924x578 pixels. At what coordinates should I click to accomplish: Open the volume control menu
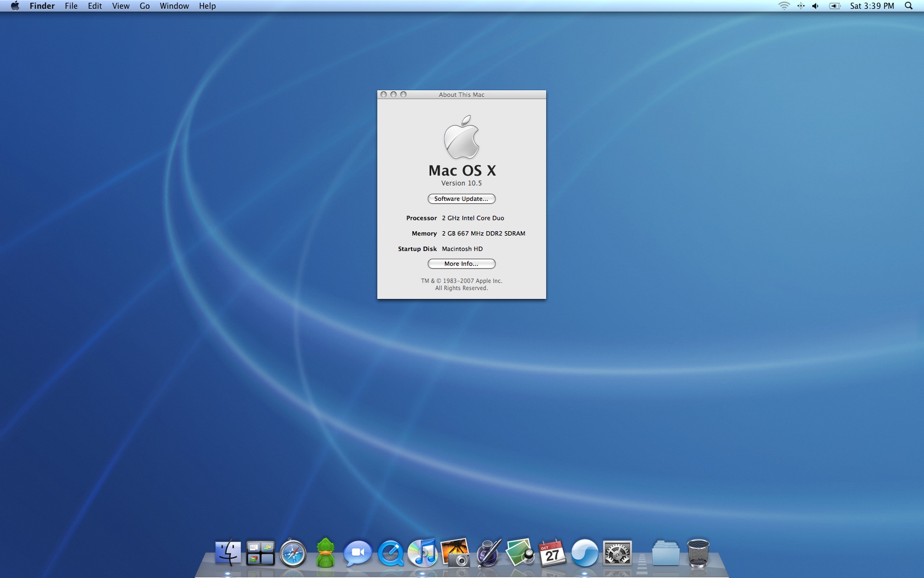[816, 6]
